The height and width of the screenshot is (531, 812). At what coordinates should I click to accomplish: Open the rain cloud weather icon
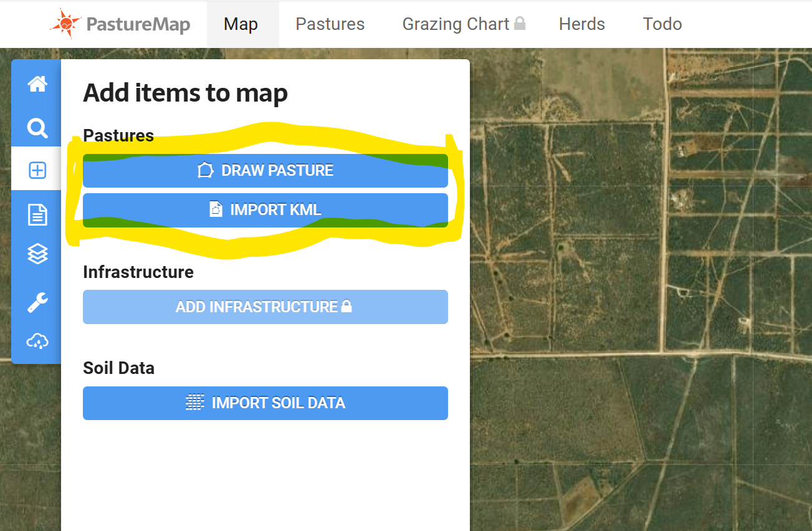click(x=37, y=341)
